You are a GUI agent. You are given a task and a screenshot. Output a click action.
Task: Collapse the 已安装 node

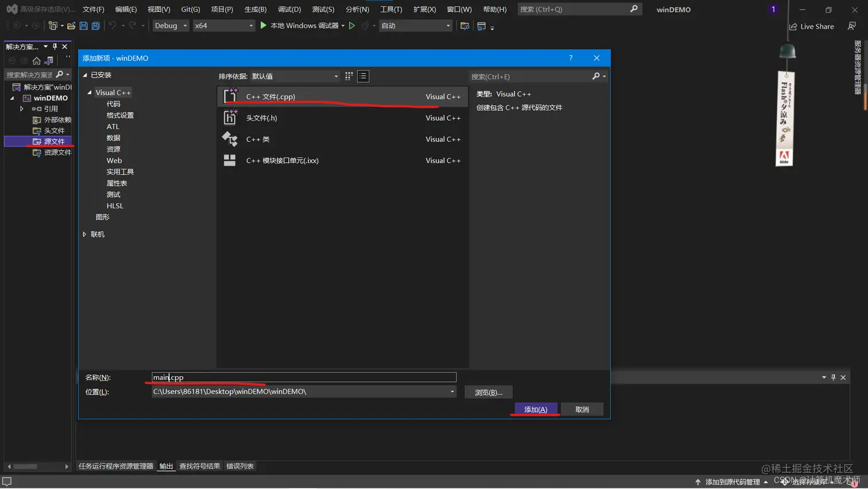pyautogui.click(x=85, y=75)
